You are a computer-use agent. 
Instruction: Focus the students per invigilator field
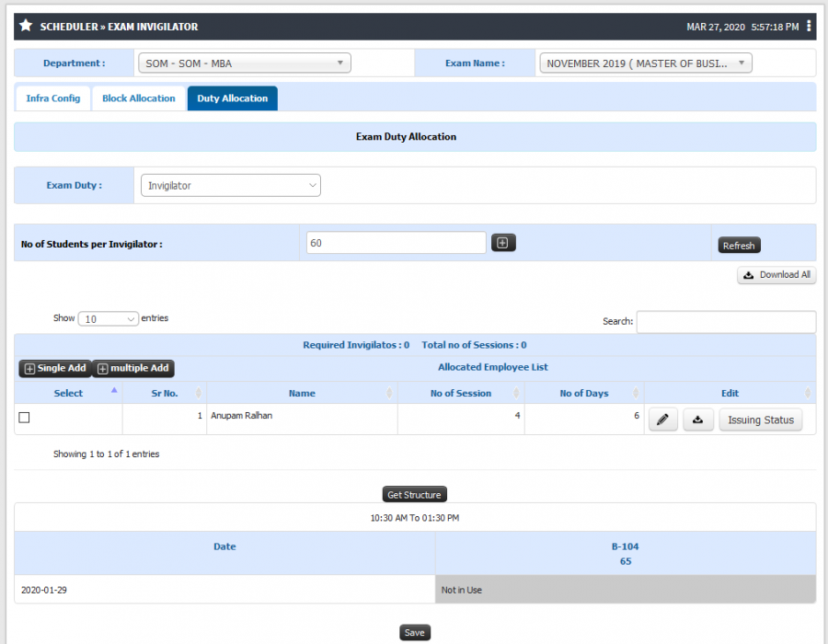click(x=396, y=243)
